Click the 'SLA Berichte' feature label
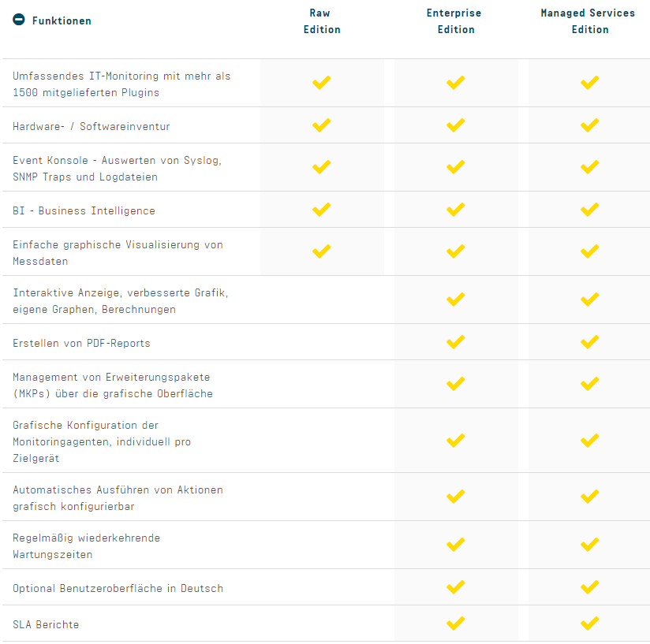The image size is (650, 644). pos(46,624)
